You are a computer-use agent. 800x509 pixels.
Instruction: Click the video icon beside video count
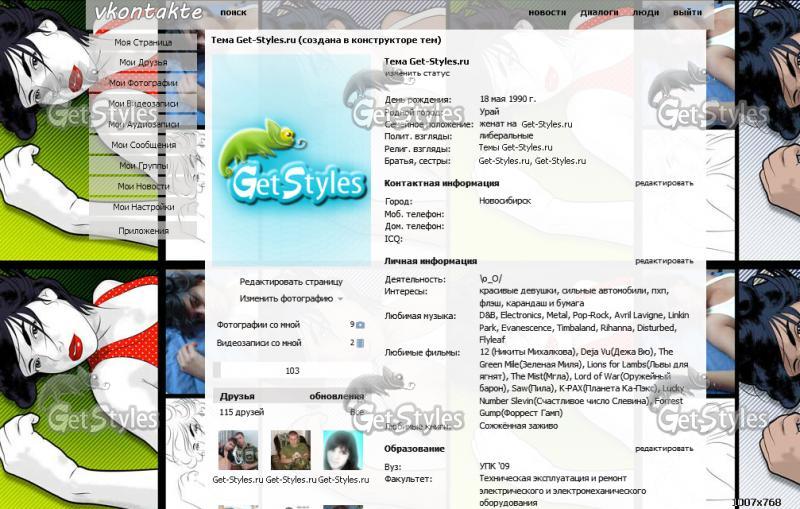tap(360, 343)
